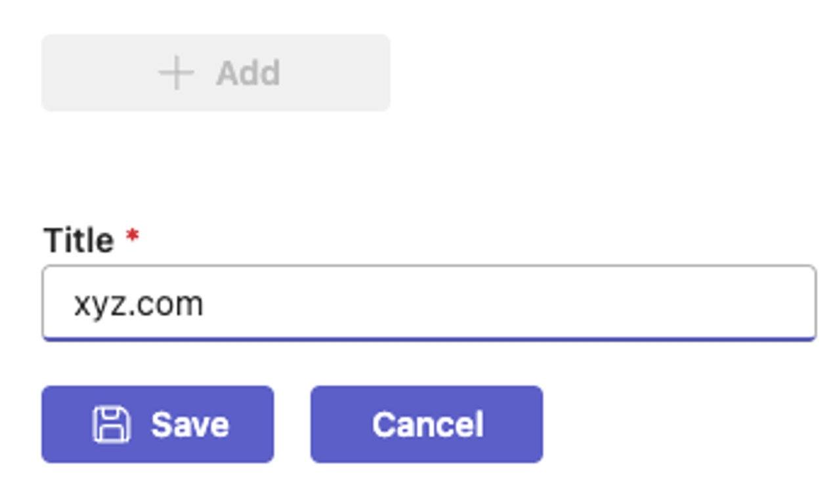Click the word Add beside plus

click(248, 73)
